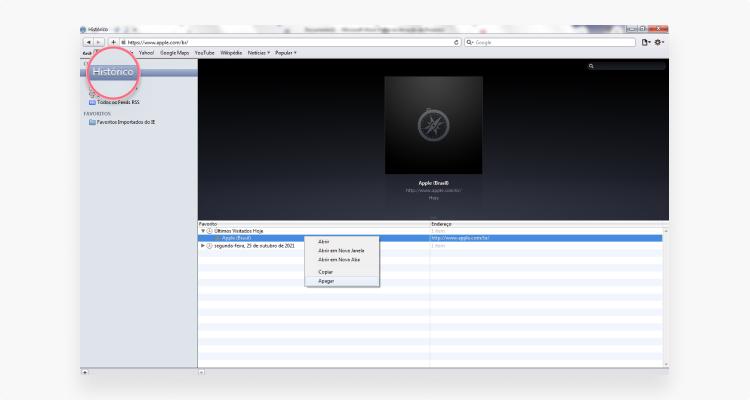Click the Google search field
The width and height of the screenshot is (750, 400).
550,43
